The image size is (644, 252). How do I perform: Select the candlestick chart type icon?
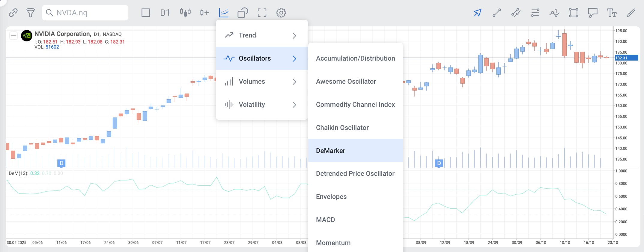(x=185, y=13)
